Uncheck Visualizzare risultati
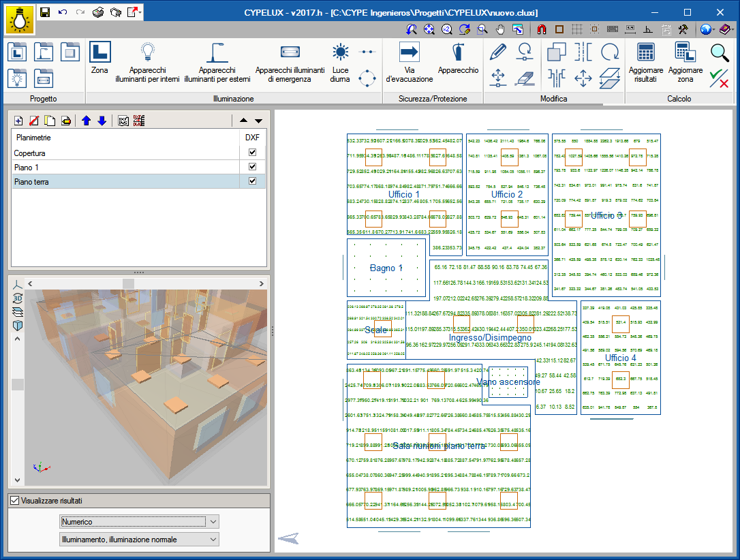 (15, 501)
